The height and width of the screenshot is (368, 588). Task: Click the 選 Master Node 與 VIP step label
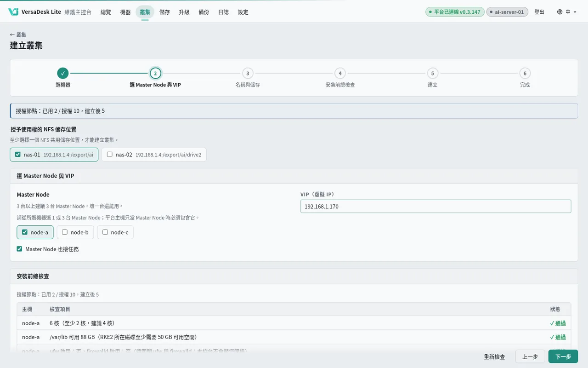coord(155,85)
